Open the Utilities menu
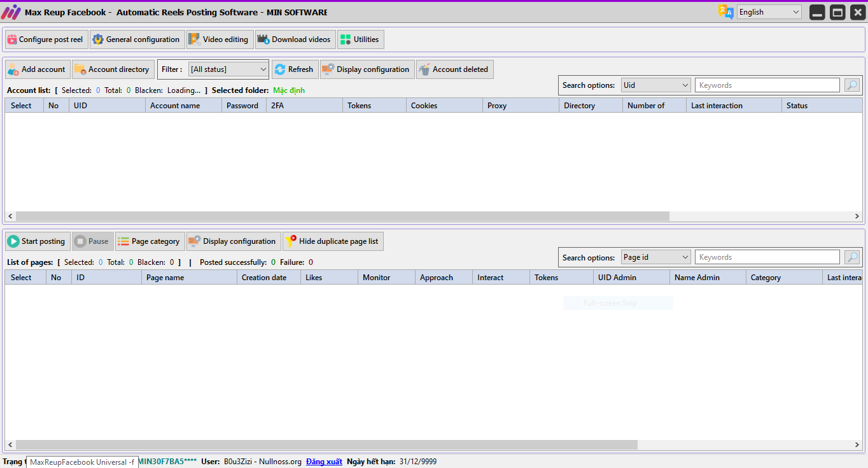Viewport: 868px width, 468px height. click(x=361, y=39)
